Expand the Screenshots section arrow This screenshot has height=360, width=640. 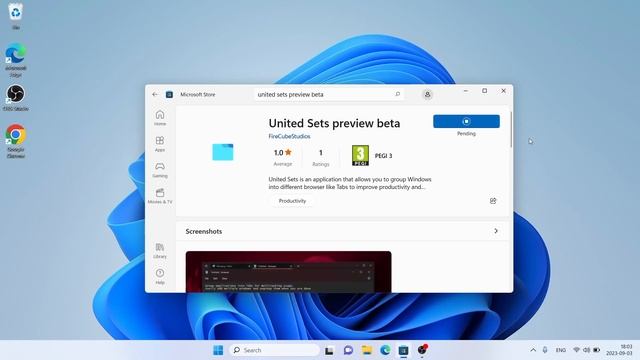(x=496, y=231)
